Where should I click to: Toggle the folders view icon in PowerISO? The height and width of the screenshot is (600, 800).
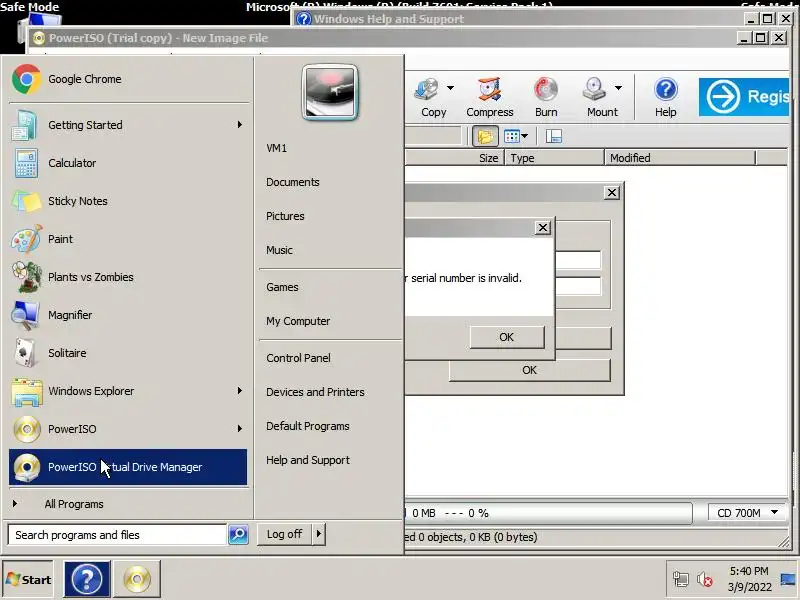coord(485,136)
